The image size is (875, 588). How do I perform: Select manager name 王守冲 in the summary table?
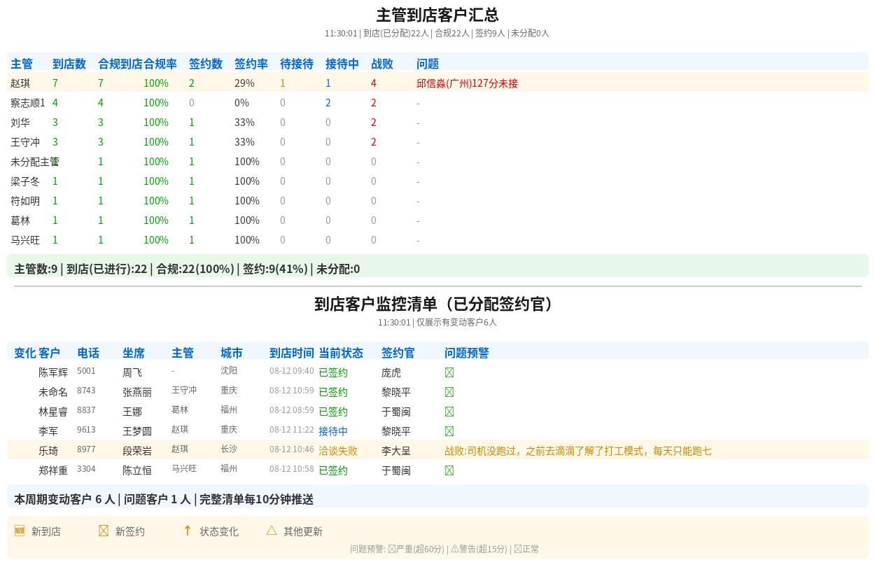[25, 142]
